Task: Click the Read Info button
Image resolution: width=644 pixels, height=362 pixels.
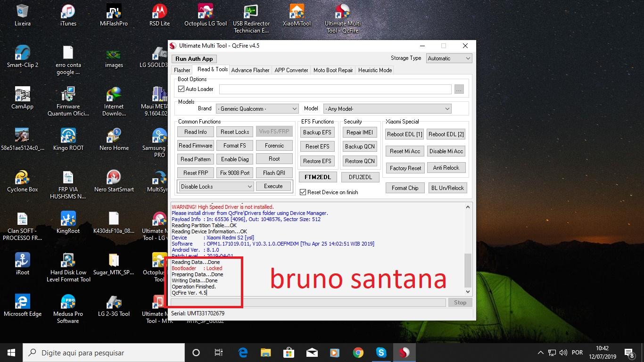Action: pyautogui.click(x=196, y=132)
